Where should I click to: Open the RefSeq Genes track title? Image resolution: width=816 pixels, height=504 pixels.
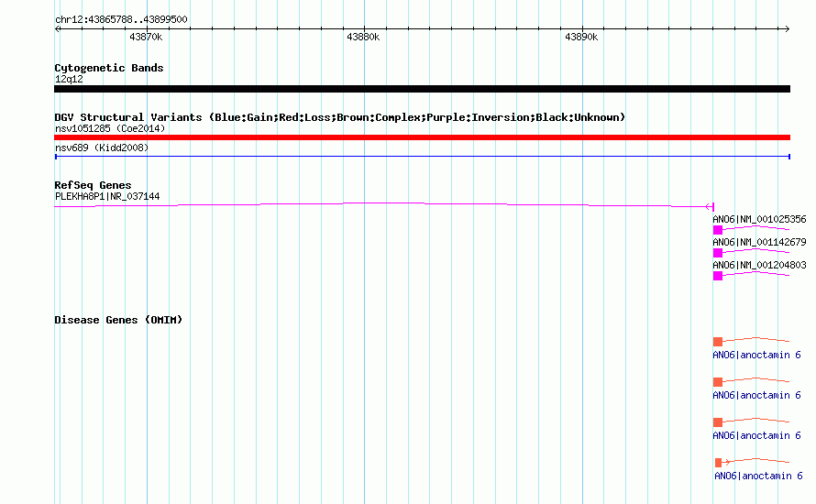tap(93, 185)
